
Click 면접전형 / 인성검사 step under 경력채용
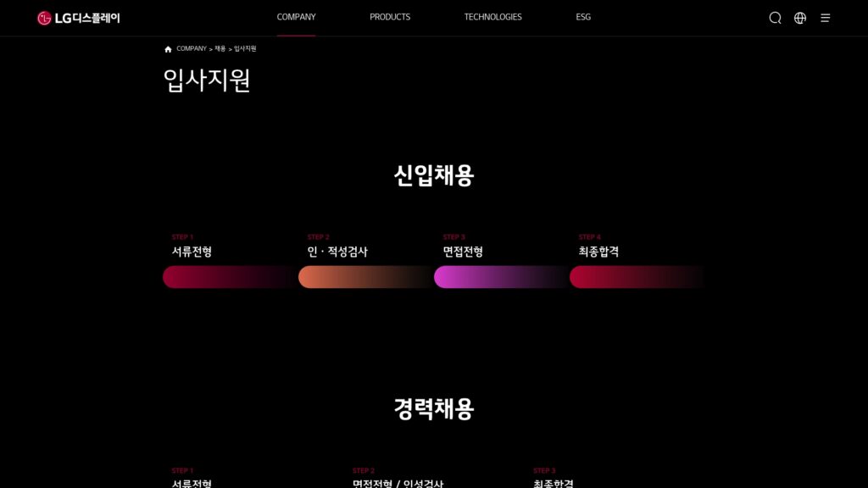click(x=398, y=483)
